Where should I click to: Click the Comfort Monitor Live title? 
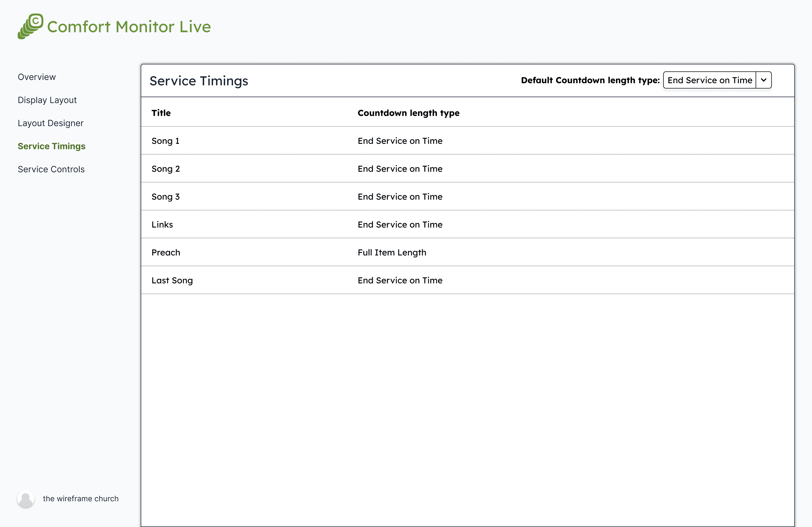[x=129, y=27]
